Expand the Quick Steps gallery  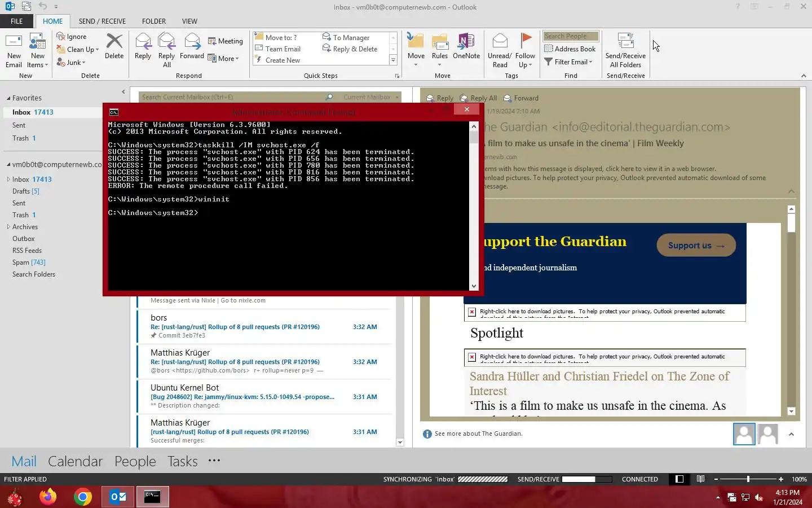(393, 60)
